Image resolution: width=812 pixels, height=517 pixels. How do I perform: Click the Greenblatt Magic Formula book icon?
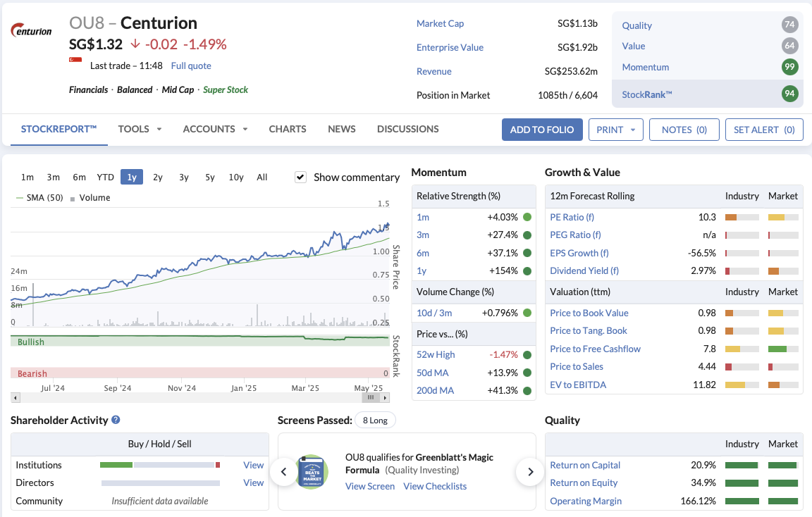312,471
